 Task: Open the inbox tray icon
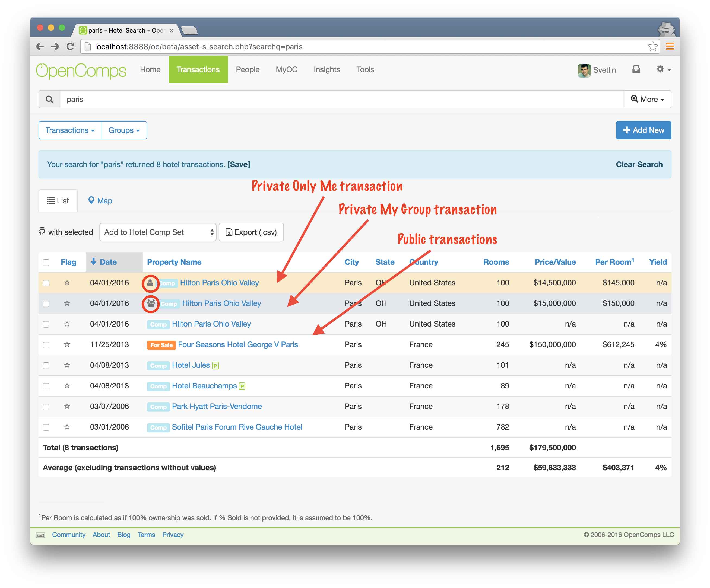click(636, 69)
